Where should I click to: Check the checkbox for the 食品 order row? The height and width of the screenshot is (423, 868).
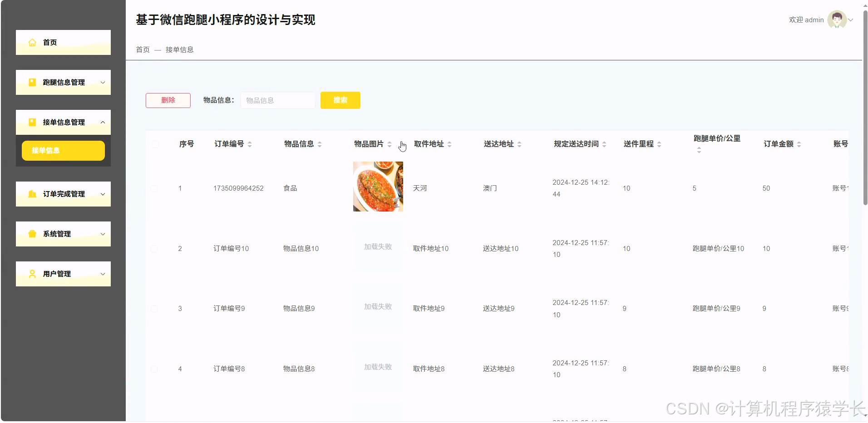pos(154,188)
